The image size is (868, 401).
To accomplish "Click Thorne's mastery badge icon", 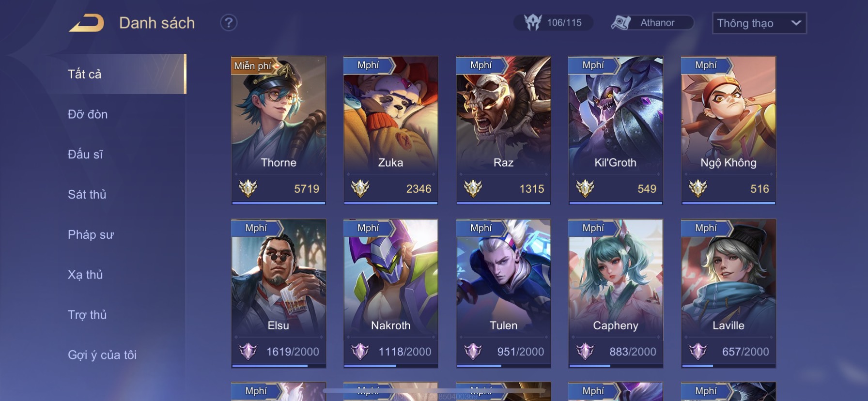I will (x=248, y=188).
